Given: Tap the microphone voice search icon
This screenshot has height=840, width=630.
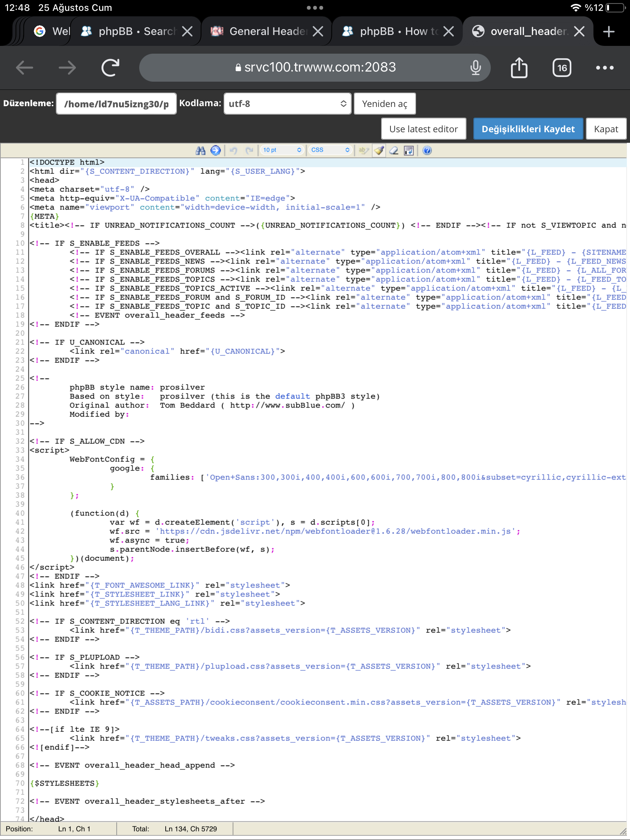Looking at the screenshot, I should 475,68.
